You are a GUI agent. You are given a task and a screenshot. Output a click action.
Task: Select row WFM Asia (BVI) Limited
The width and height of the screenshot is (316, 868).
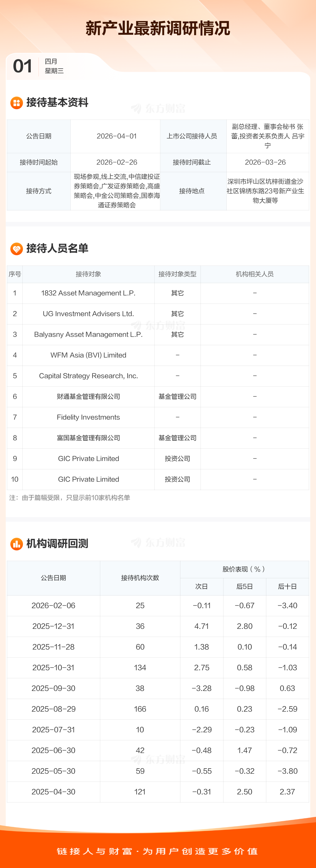(158, 355)
